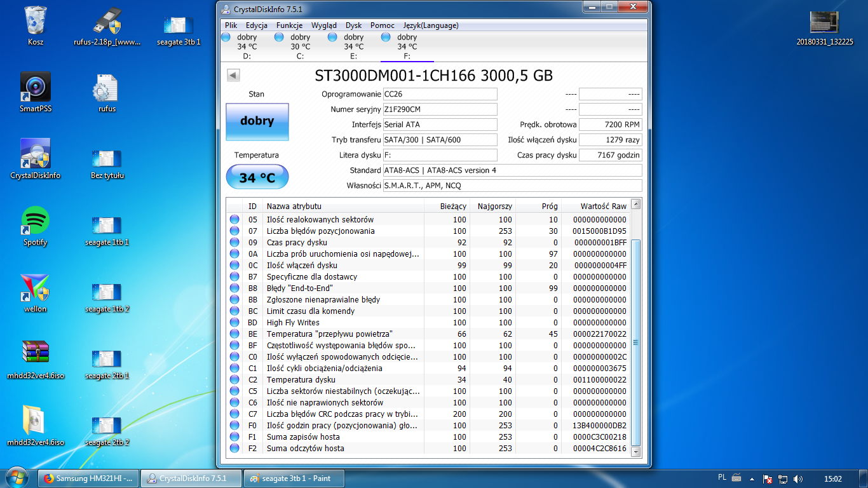Screen dimensions: 868x488
Task: Click the volume speaker tray icon
Action: tap(799, 478)
